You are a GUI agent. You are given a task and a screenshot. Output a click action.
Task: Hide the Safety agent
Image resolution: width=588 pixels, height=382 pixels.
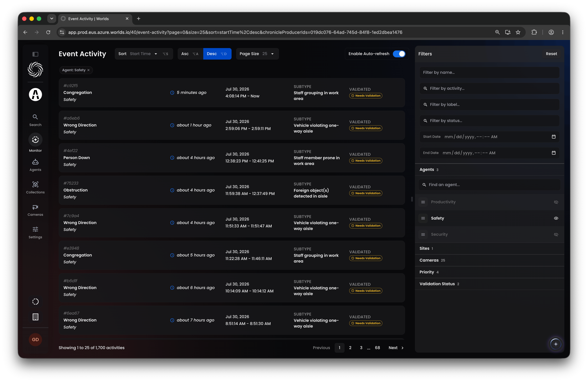point(556,218)
